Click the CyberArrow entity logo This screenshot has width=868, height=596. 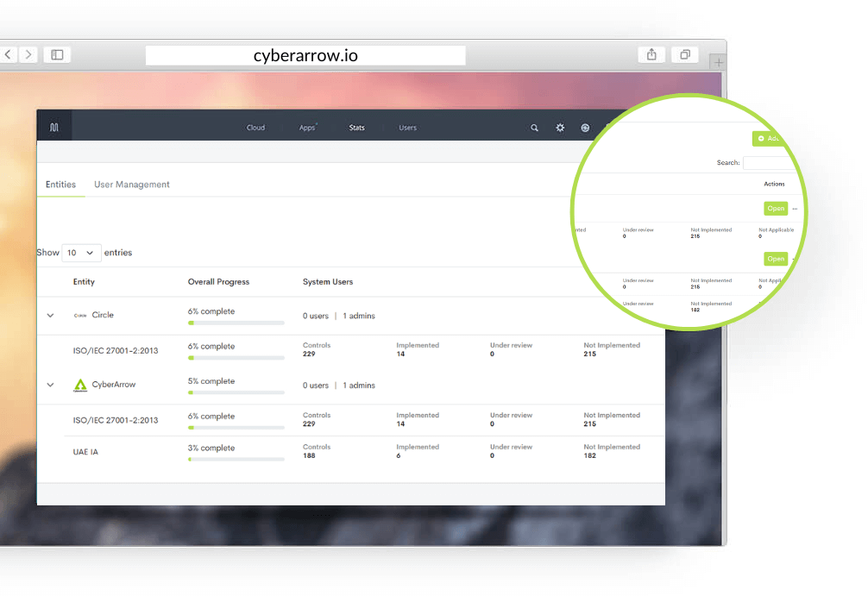[x=80, y=386]
